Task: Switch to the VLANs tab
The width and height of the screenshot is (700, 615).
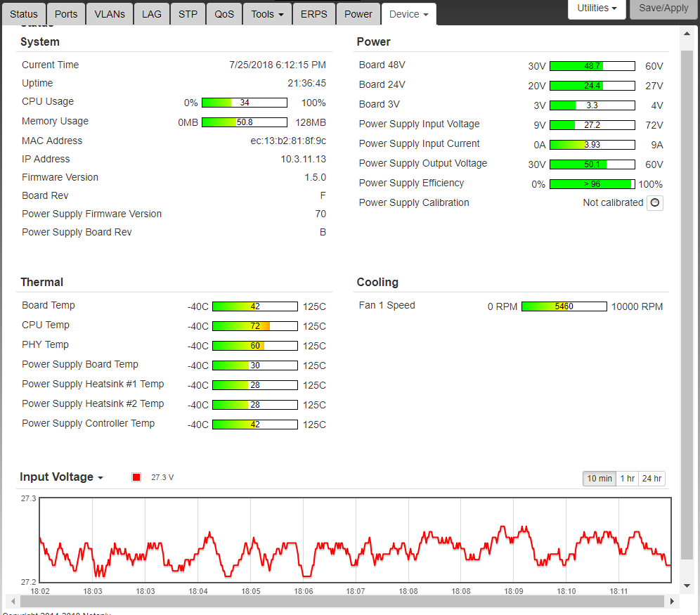Action: pos(109,14)
